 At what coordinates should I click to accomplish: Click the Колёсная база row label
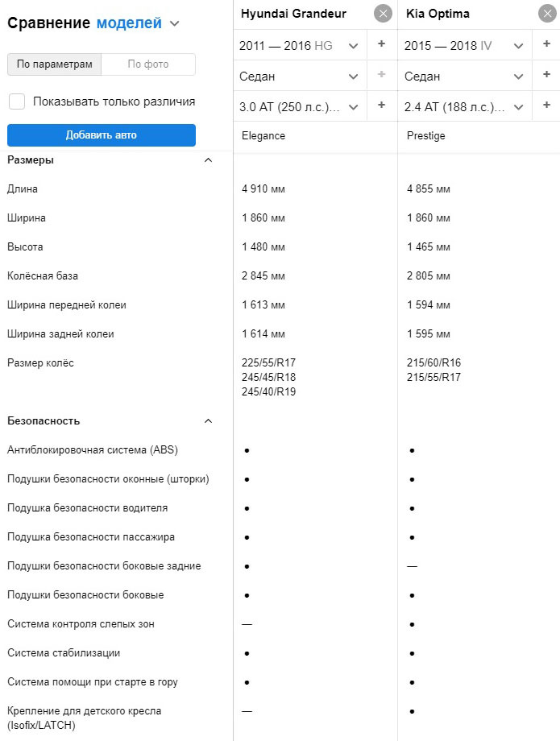43,276
